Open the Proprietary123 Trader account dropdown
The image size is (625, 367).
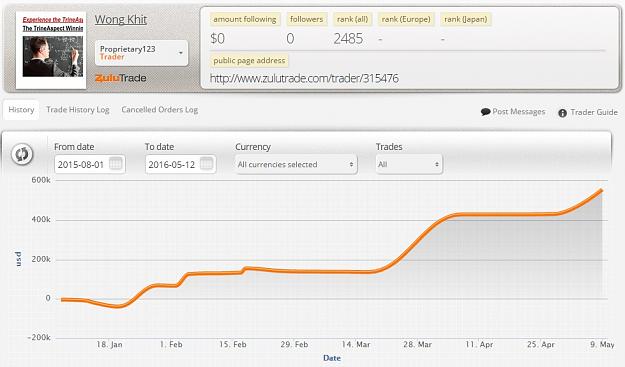pos(142,53)
